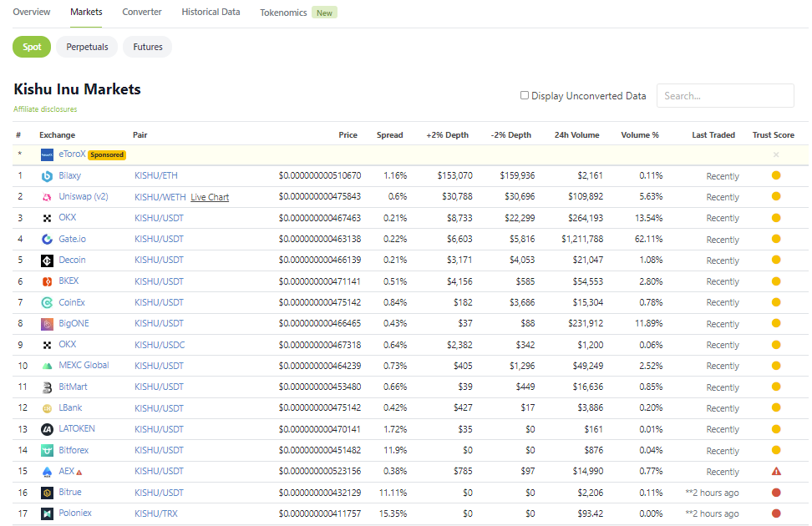Click the Uniswap (v2) unicorn icon

(48, 197)
